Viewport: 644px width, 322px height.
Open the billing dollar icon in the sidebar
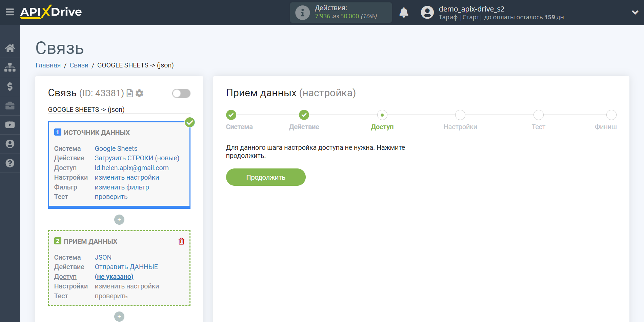tap(10, 86)
